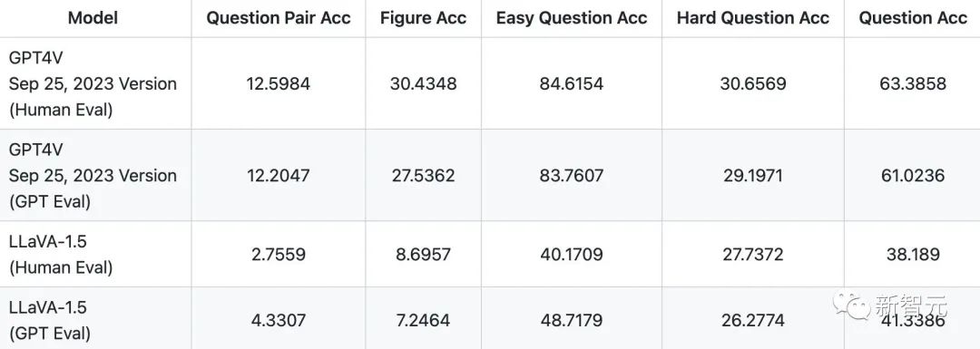This screenshot has height=349, width=980.
Task: Click the 48.7179 Easy Question cell
Action: coord(572,320)
